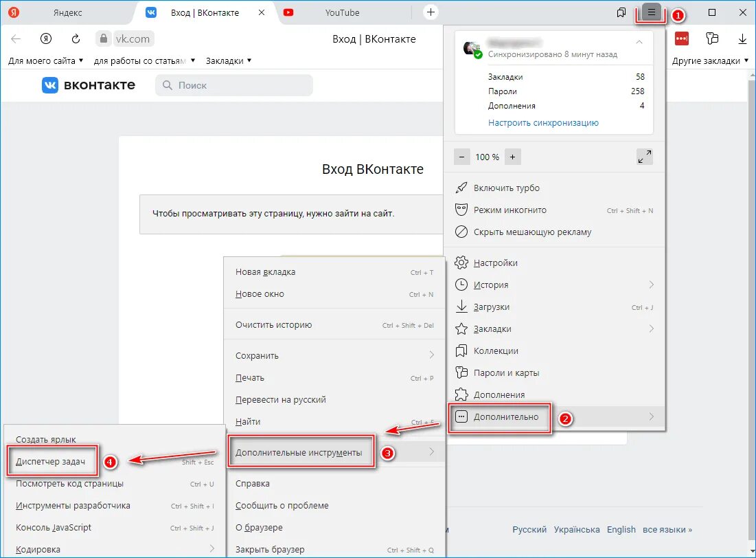The image size is (756, 558).
Task: Open 'для работы со статьям' bookmarks folder
Action: coord(144,61)
